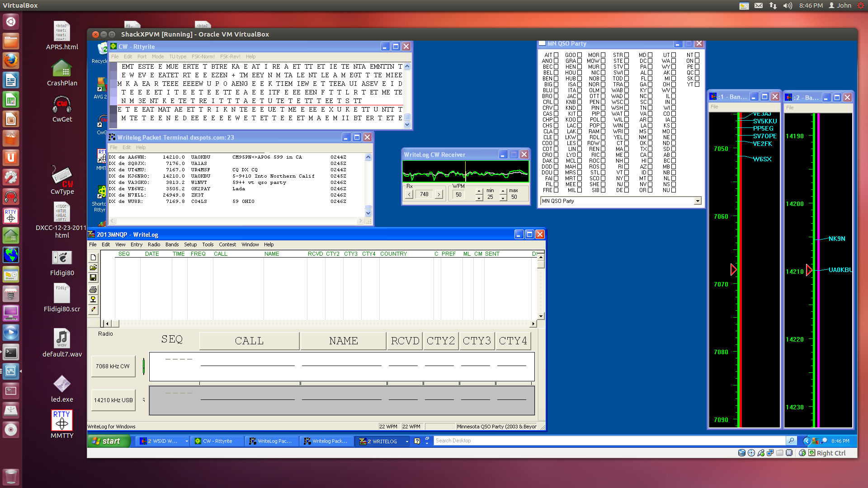Check the STR county box in MN QSO Party
The image size is (868, 488).
point(627,55)
